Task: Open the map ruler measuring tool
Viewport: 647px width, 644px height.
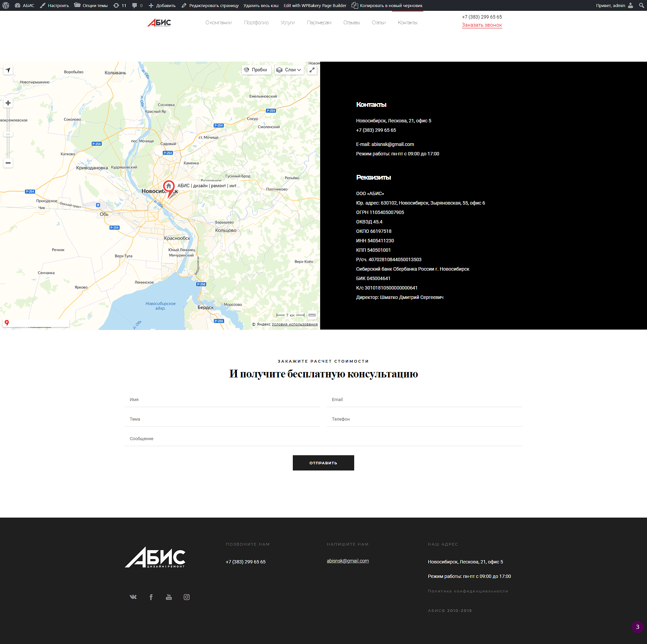Action: (312, 315)
